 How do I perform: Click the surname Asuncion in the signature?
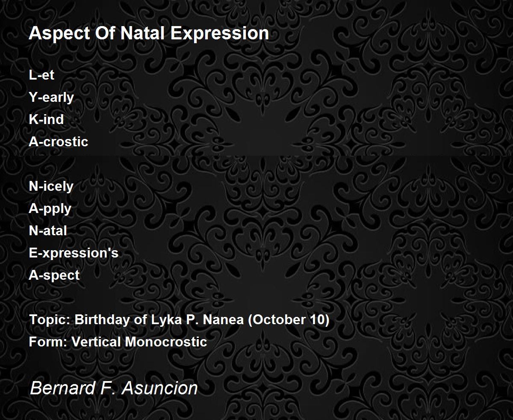(160, 388)
